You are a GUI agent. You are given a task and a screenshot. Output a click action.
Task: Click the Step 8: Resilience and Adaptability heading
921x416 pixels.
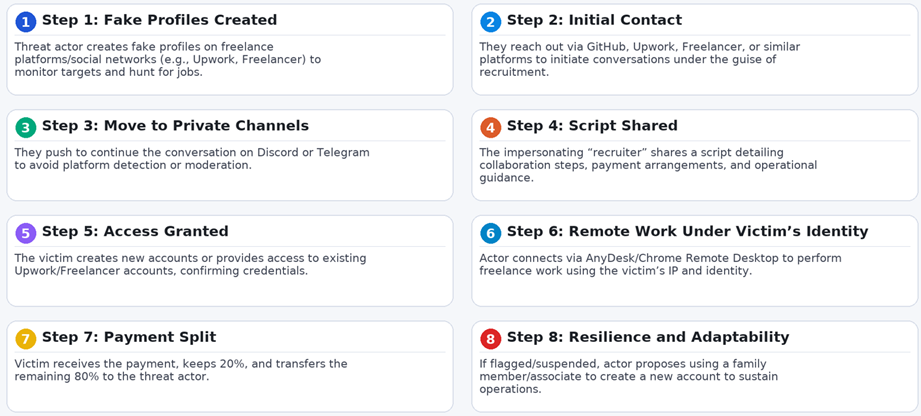tap(648, 338)
